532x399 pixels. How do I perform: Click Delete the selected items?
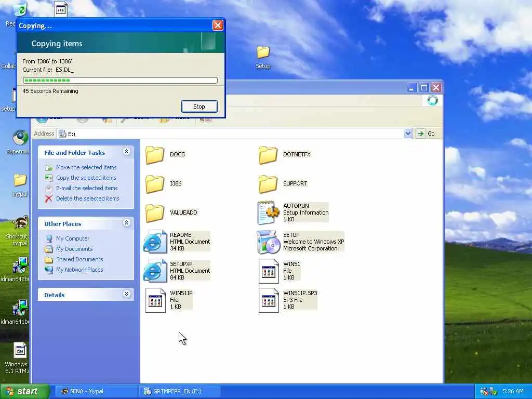pos(87,198)
